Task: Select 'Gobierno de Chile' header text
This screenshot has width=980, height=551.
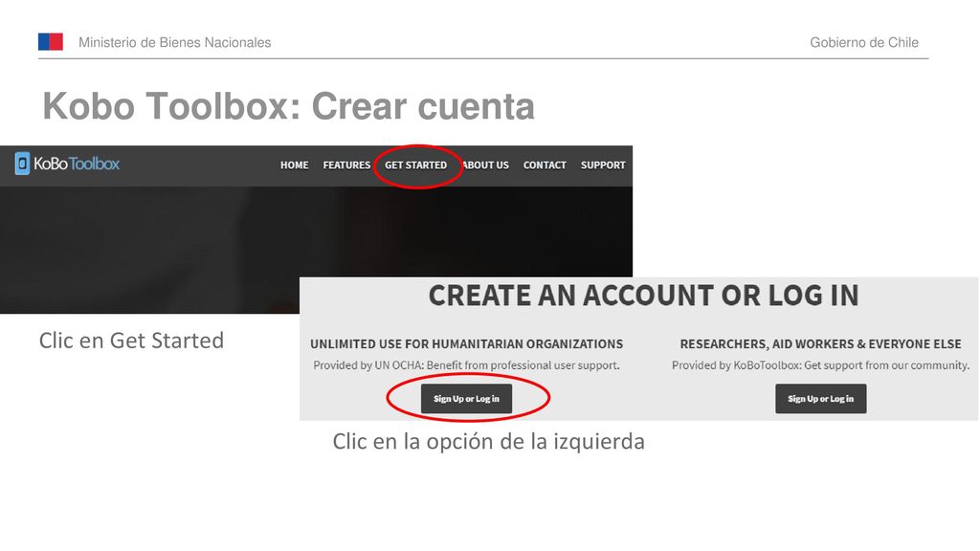Action: [x=864, y=42]
